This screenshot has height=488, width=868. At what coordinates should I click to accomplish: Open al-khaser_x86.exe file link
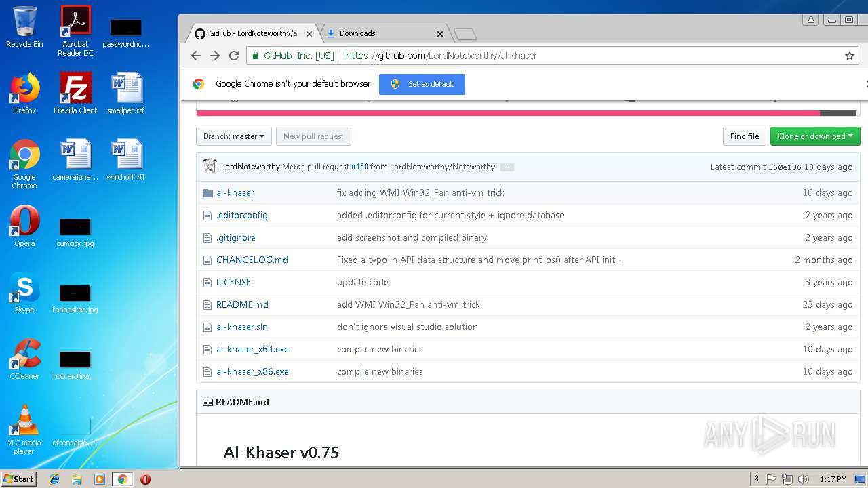click(x=252, y=371)
